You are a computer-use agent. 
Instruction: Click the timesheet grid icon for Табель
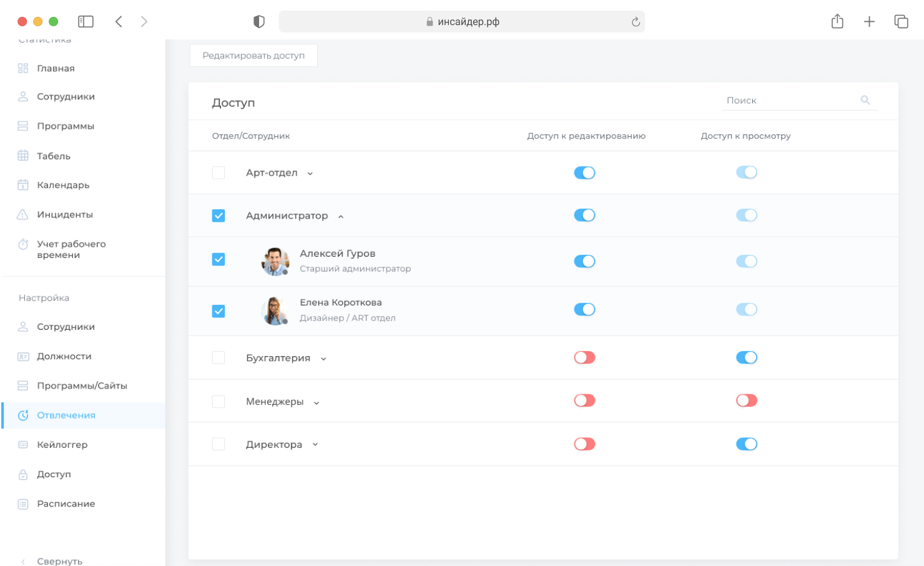[23, 156]
